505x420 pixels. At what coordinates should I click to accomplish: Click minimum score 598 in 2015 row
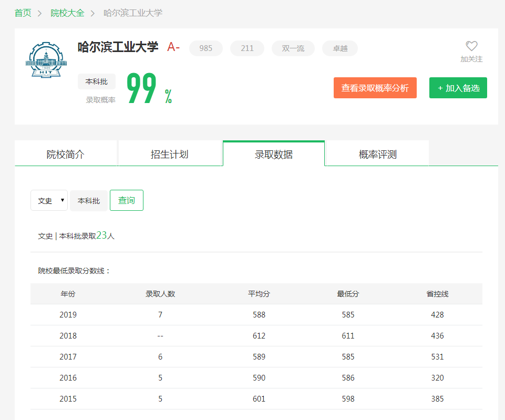click(348, 399)
